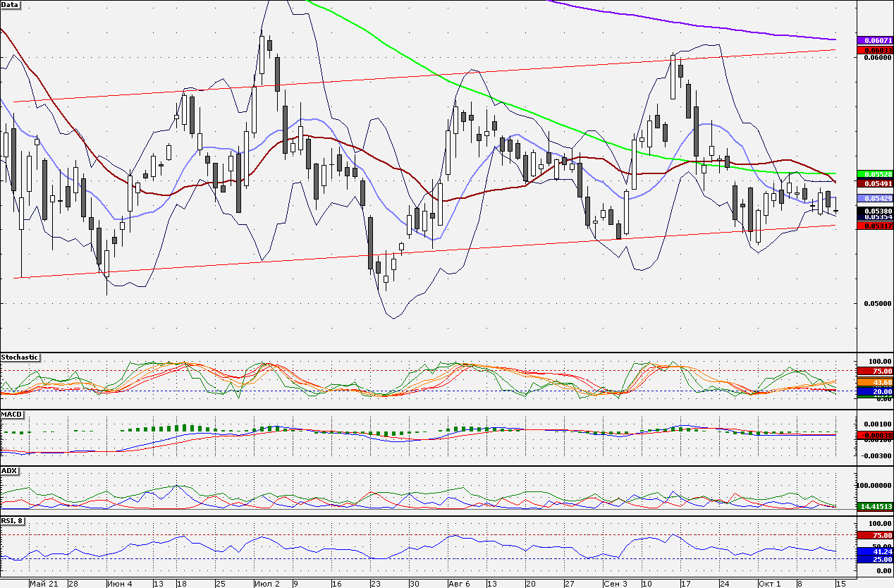This screenshot has width=894, height=588.
Task: Click the "24" date label
Action: pos(725,584)
